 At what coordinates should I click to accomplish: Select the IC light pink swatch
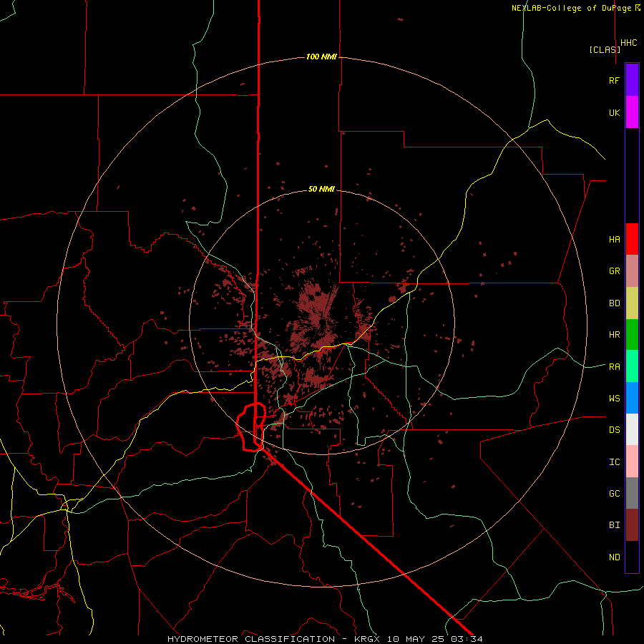click(x=632, y=462)
